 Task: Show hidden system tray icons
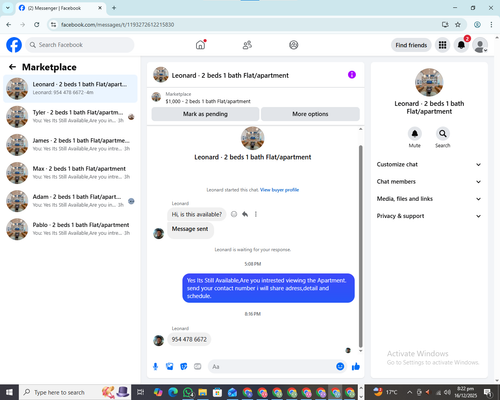tap(409, 392)
